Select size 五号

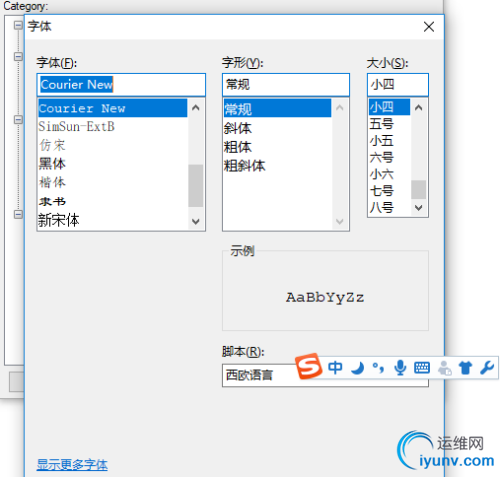tap(389, 124)
